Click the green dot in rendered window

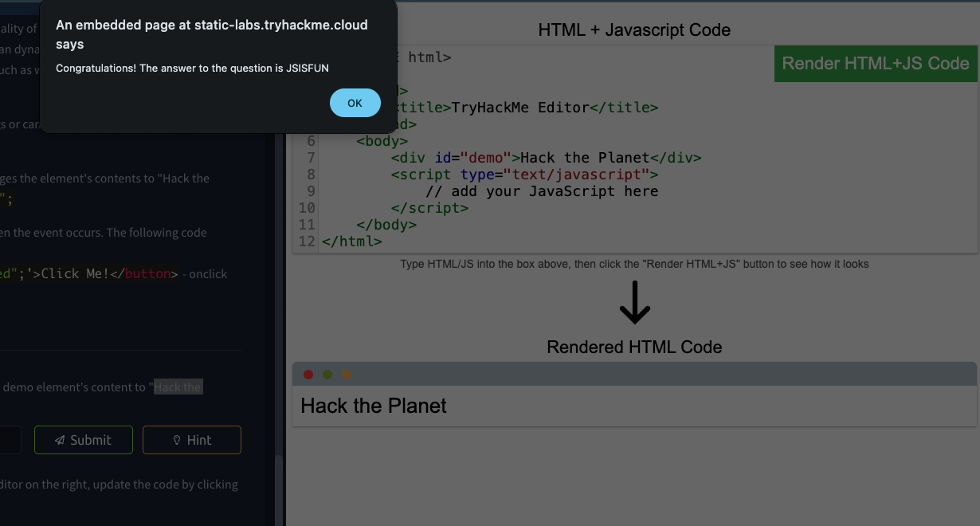(327, 375)
